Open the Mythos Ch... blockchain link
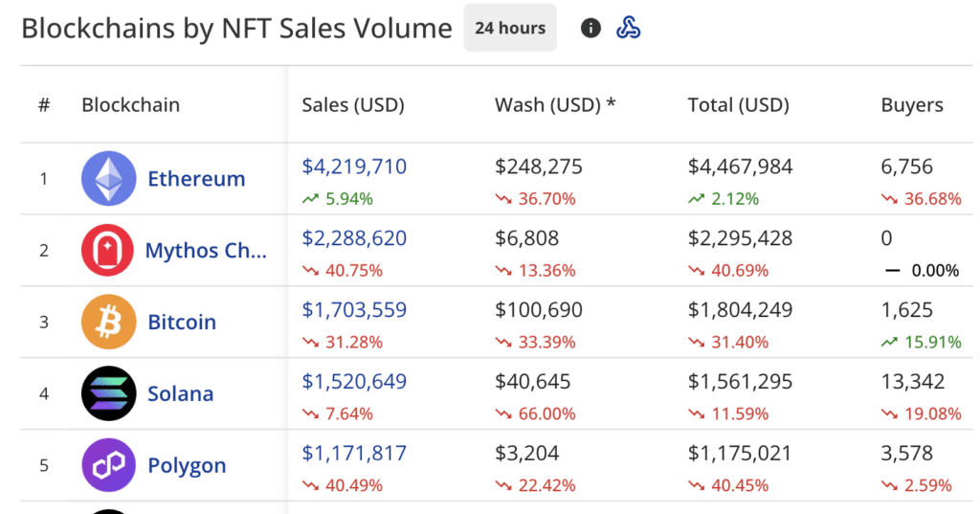The width and height of the screenshot is (980, 514). pos(207,250)
